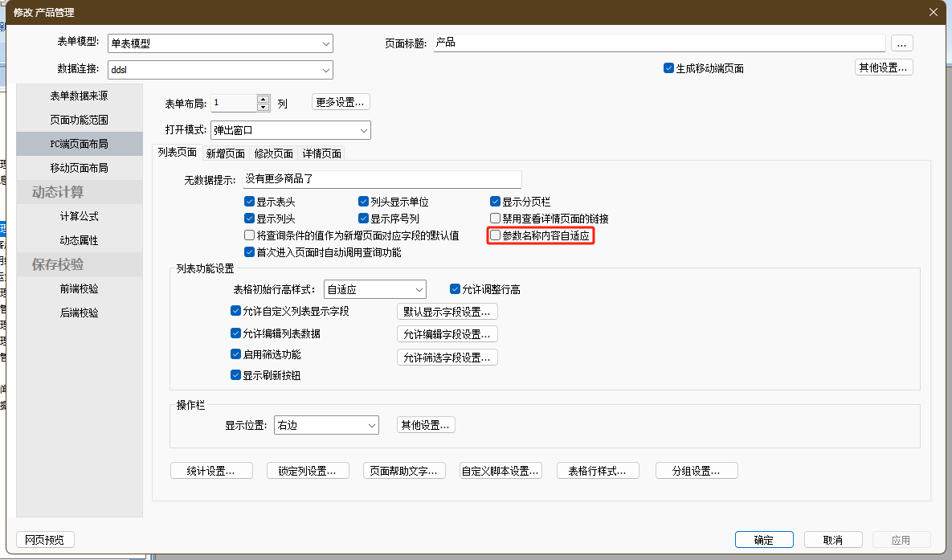Expand the 表单模型 dropdown
Image resolution: width=952 pixels, height=560 pixels.
(325, 43)
